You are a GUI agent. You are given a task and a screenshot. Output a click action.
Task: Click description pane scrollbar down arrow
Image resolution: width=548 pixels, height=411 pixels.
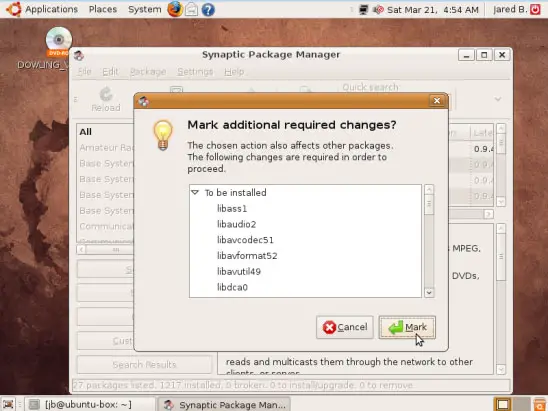pyautogui.click(x=501, y=370)
